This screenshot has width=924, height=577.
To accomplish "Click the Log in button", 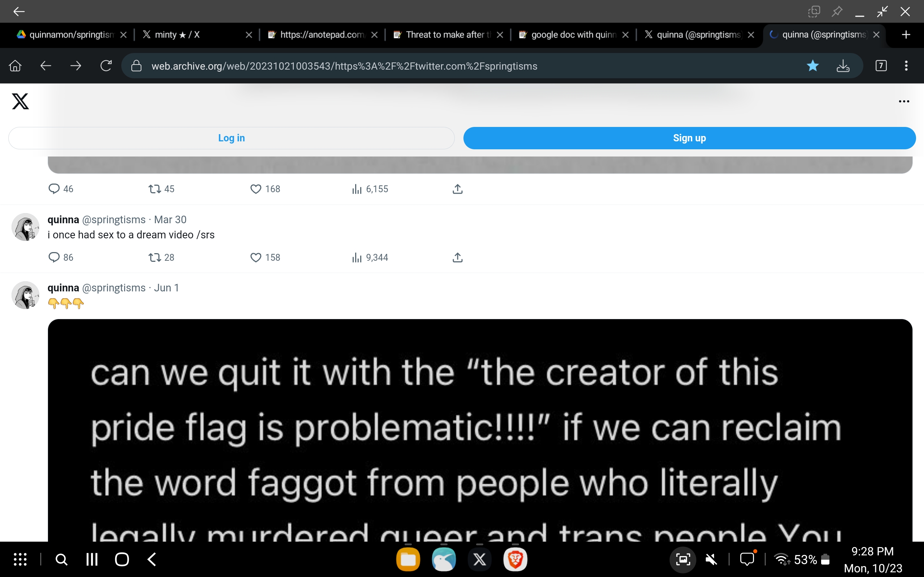I will tap(231, 138).
